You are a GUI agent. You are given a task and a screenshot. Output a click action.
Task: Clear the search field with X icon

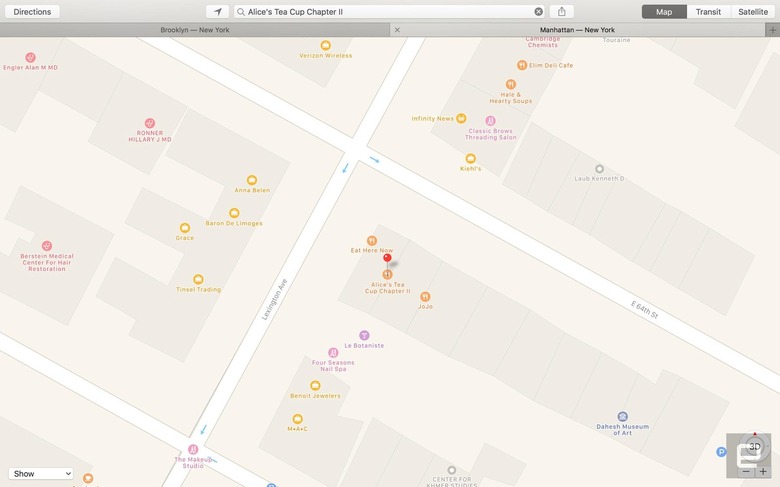pyautogui.click(x=538, y=11)
